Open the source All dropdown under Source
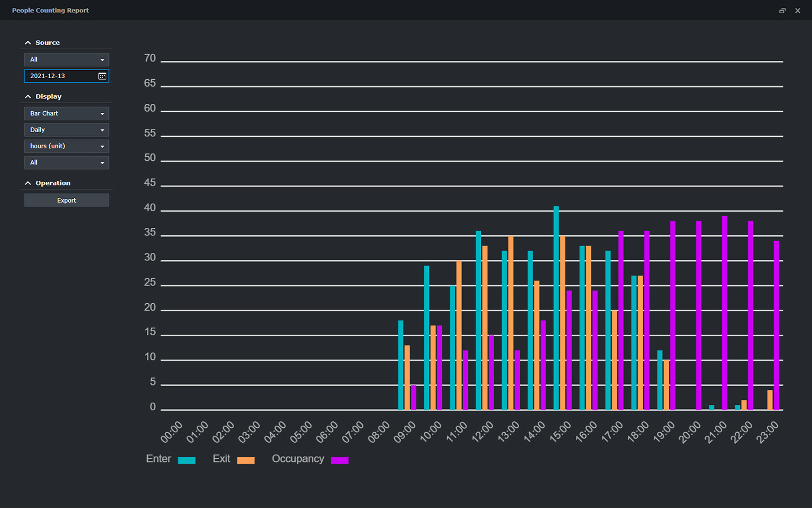Screen dimensions: 812x508 coord(66,59)
